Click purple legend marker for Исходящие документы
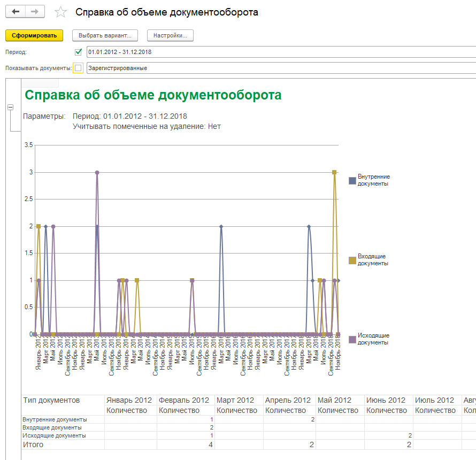476x460 pixels. pyautogui.click(x=352, y=339)
